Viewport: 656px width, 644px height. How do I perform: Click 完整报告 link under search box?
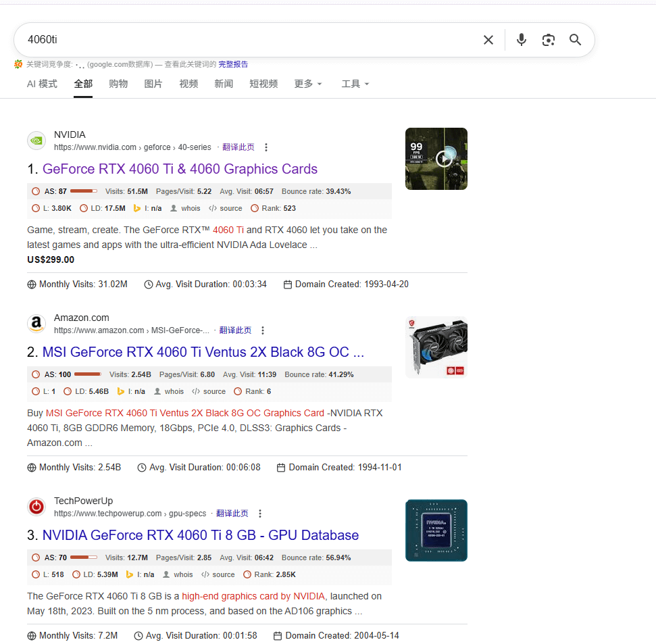click(233, 64)
